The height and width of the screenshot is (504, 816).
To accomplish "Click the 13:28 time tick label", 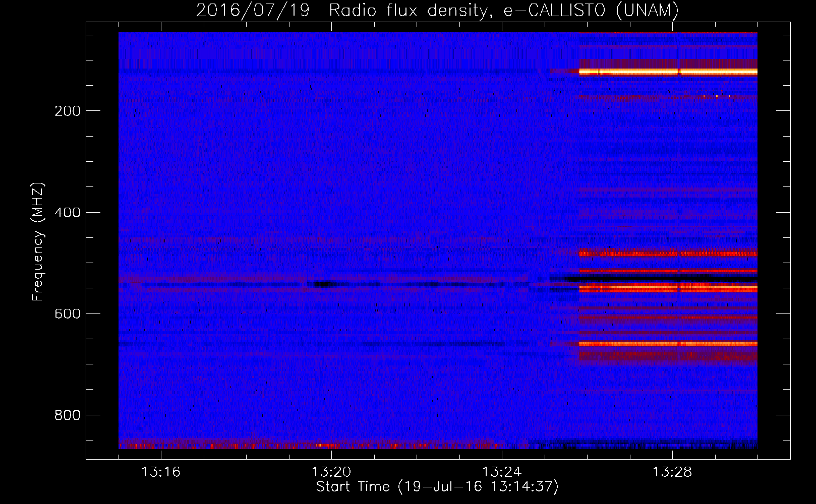I will tap(672, 472).
